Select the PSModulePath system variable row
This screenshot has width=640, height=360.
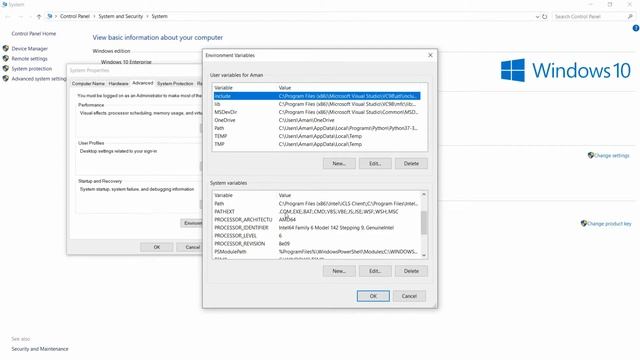pyautogui.click(x=317, y=252)
